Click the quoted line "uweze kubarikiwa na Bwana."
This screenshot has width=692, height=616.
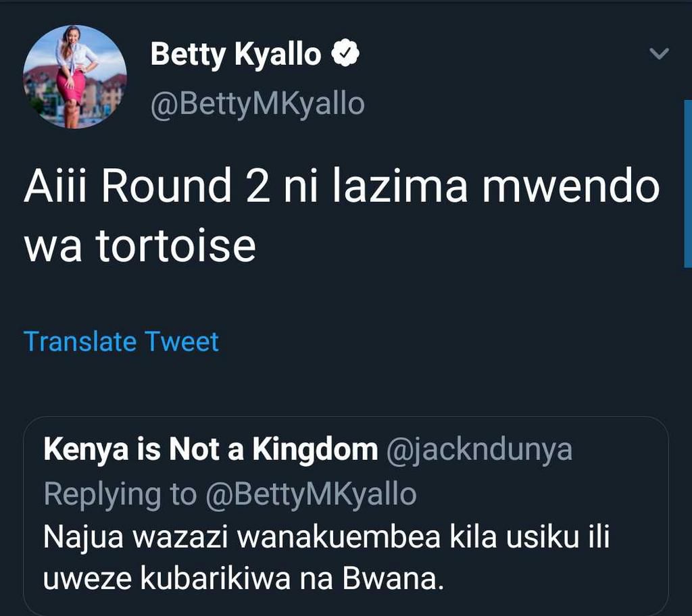pos(243,580)
